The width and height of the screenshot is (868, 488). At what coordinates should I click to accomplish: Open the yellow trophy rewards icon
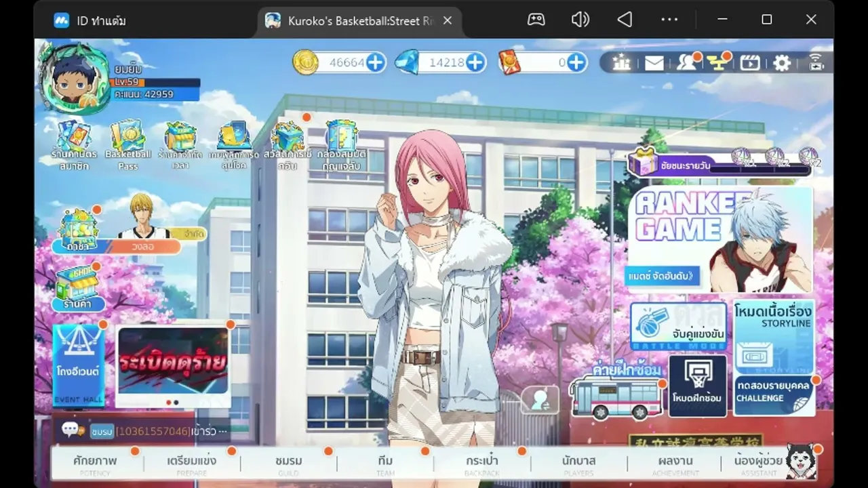(x=717, y=63)
